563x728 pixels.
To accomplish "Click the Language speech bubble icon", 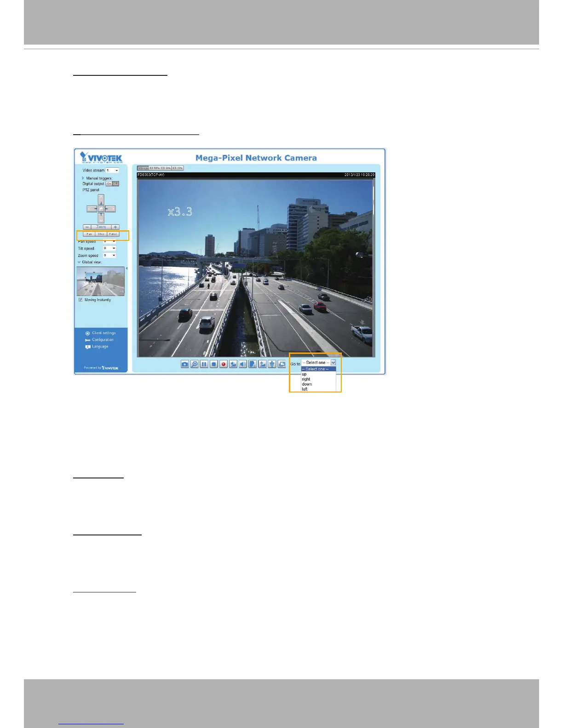I will pos(87,347).
